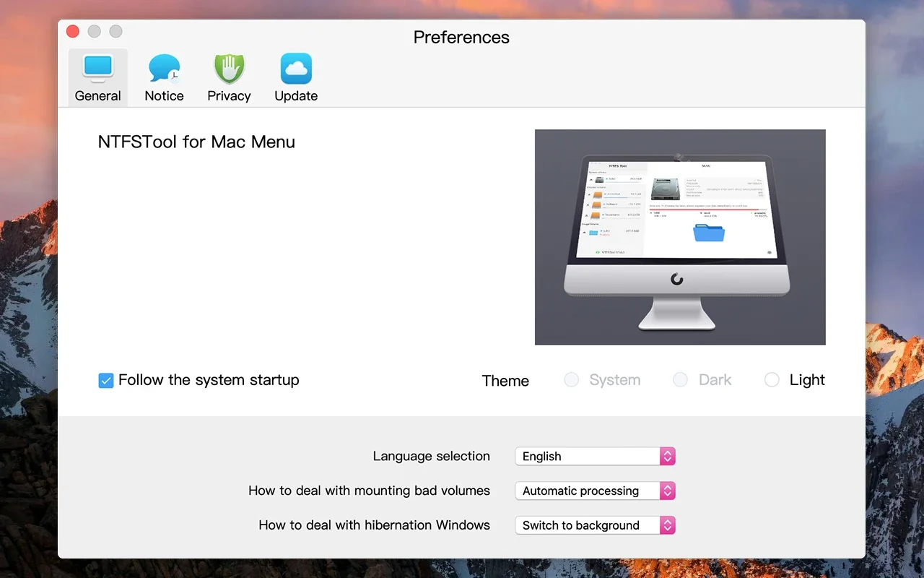Click the grayed-out zoom window button
Viewport: 924px width, 578px height.
tap(115, 31)
